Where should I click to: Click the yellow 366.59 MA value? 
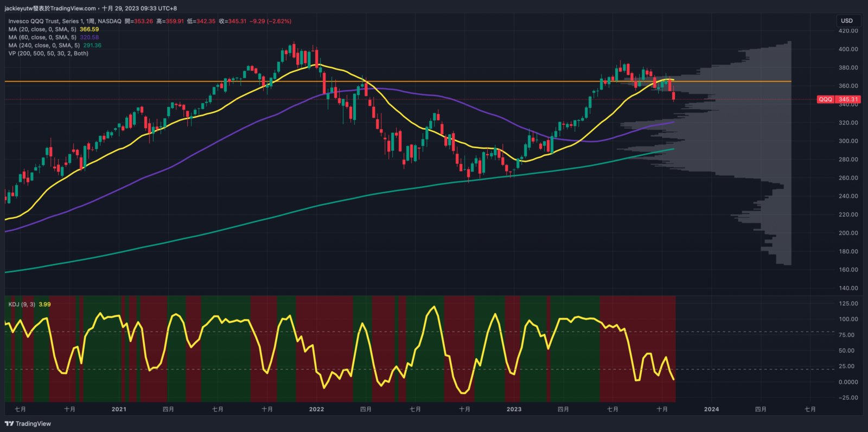(90, 29)
